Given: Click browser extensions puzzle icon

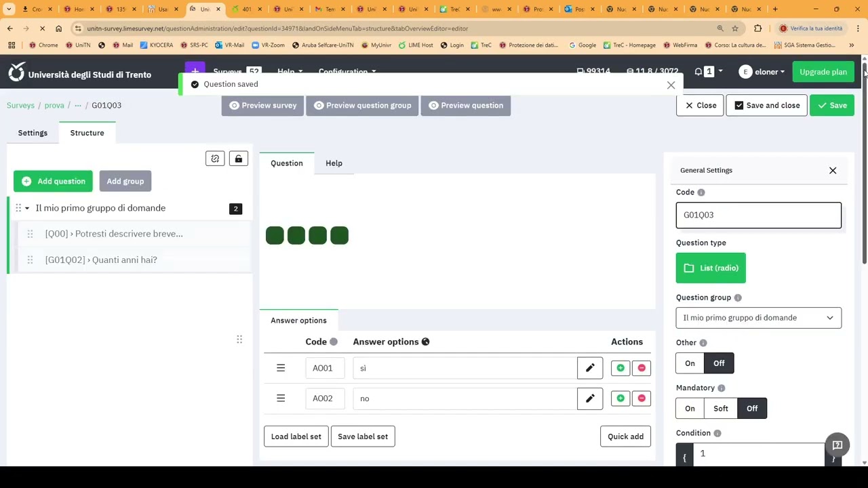Looking at the screenshot, I should pyautogui.click(x=758, y=28).
